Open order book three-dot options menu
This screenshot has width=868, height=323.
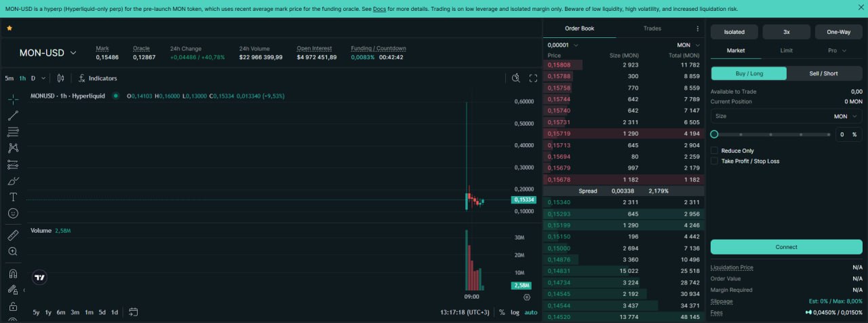[697, 28]
